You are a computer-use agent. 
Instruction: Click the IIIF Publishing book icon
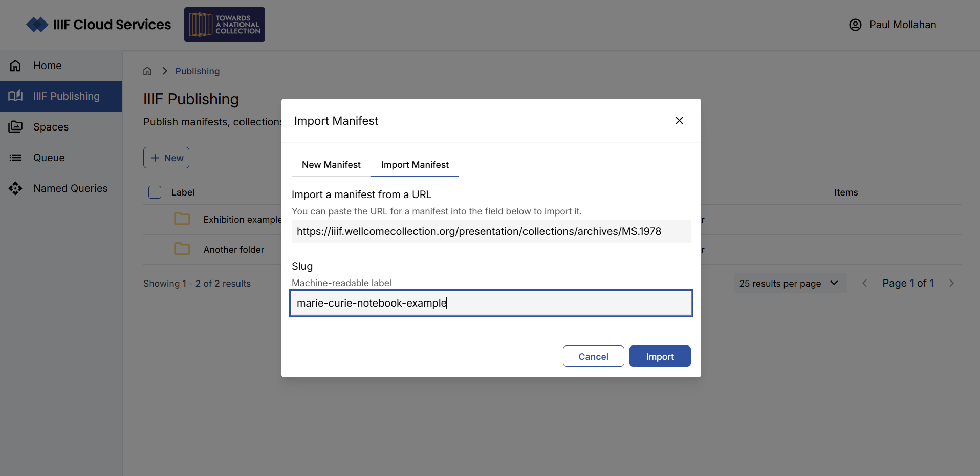(x=15, y=96)
